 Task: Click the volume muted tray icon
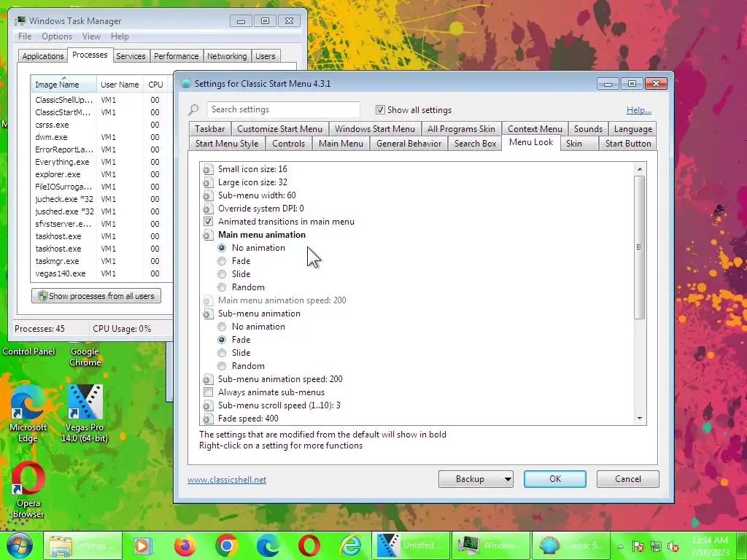[673, 547]
